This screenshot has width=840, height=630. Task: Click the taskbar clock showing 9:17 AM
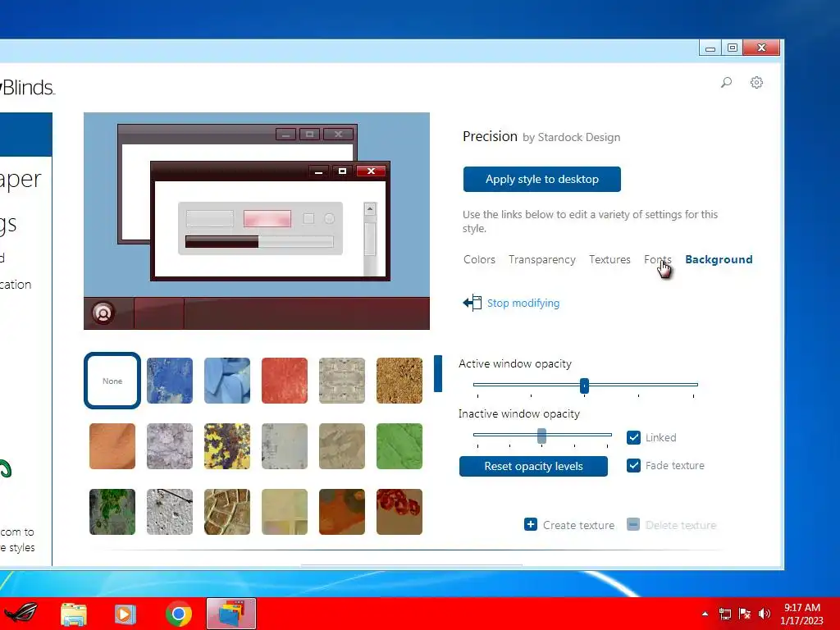pyautogui.click(x=802, y=614)
